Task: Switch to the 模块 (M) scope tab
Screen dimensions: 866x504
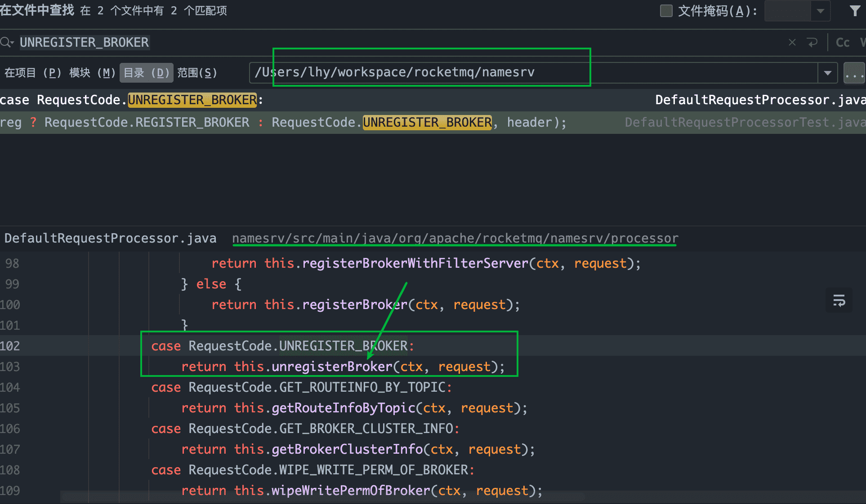Action: [x=92, y=72]
